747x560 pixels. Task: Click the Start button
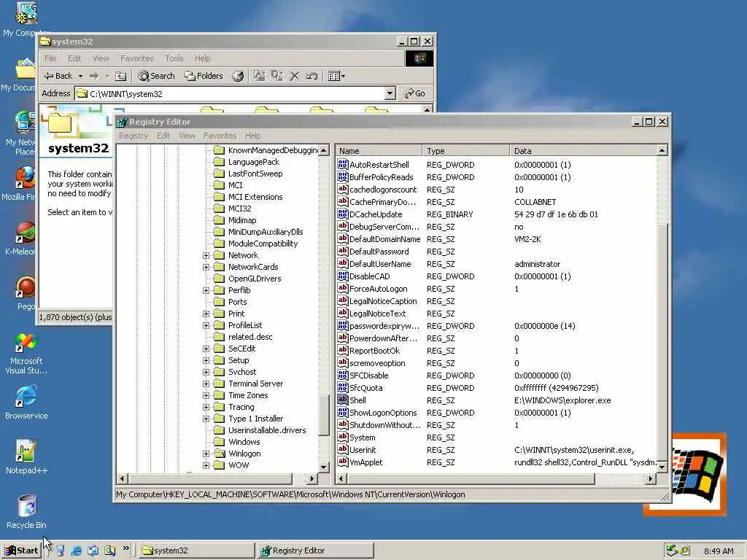pyautogui.click(x=21, y=551)
